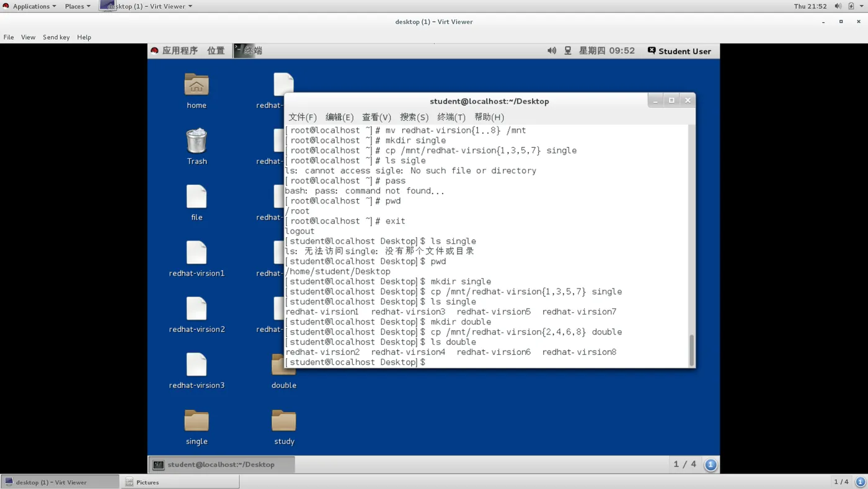868x489 pixels.
Task: Click the Pictures taskbar button
Action: (180, 482)
